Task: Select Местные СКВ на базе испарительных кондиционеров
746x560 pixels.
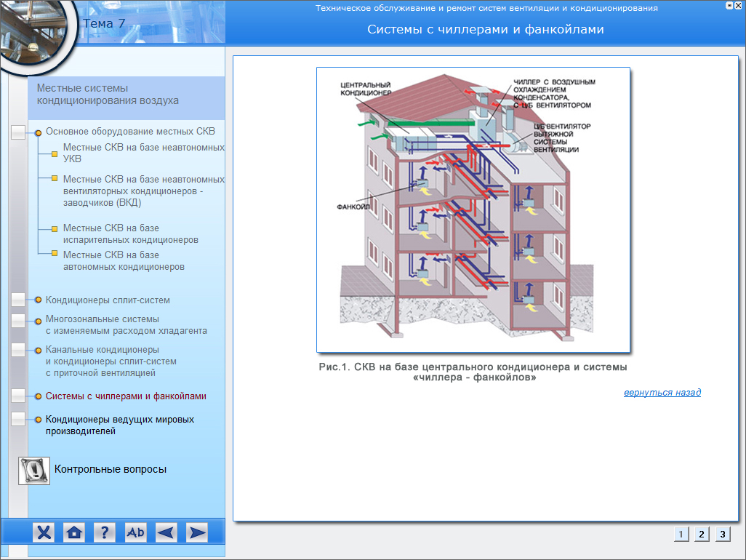Action: 130,233
